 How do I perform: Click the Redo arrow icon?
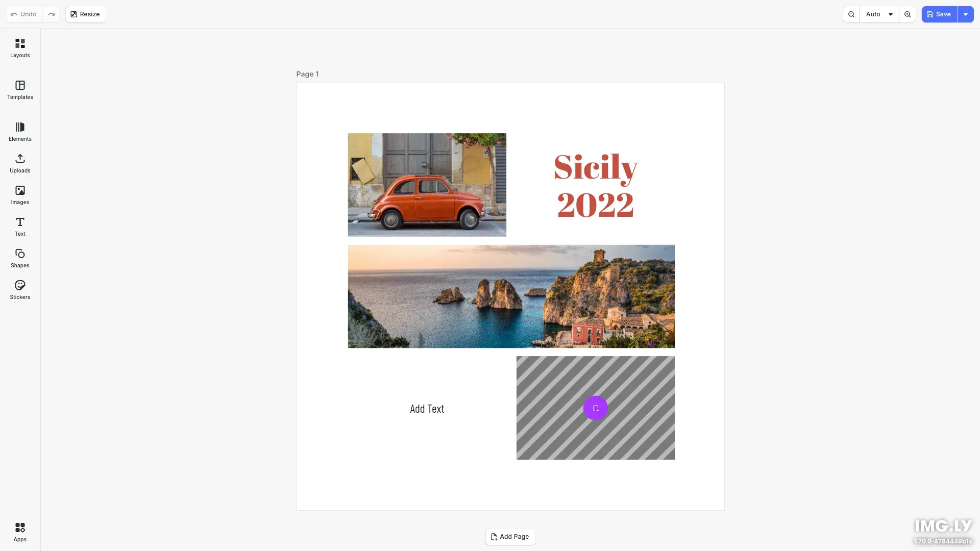[x=51, y=14]
